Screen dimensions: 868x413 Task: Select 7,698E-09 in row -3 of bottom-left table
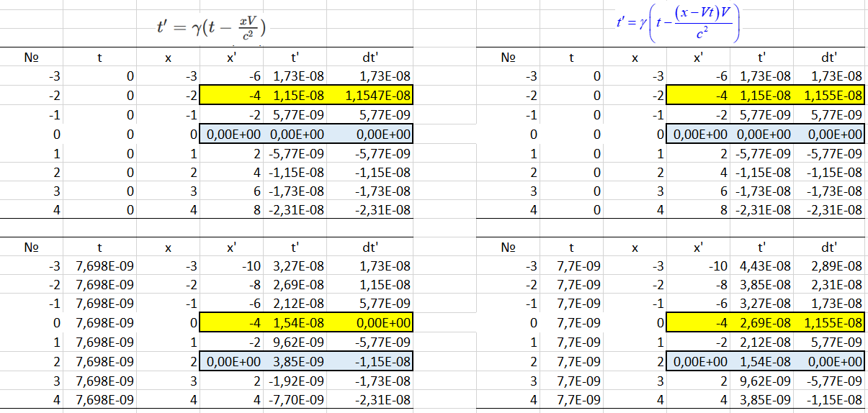click(104, 266)
